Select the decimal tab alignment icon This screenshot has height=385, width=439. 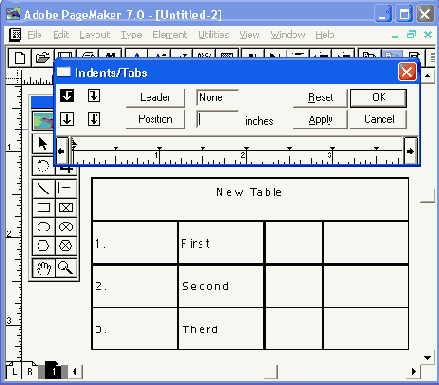94,119
